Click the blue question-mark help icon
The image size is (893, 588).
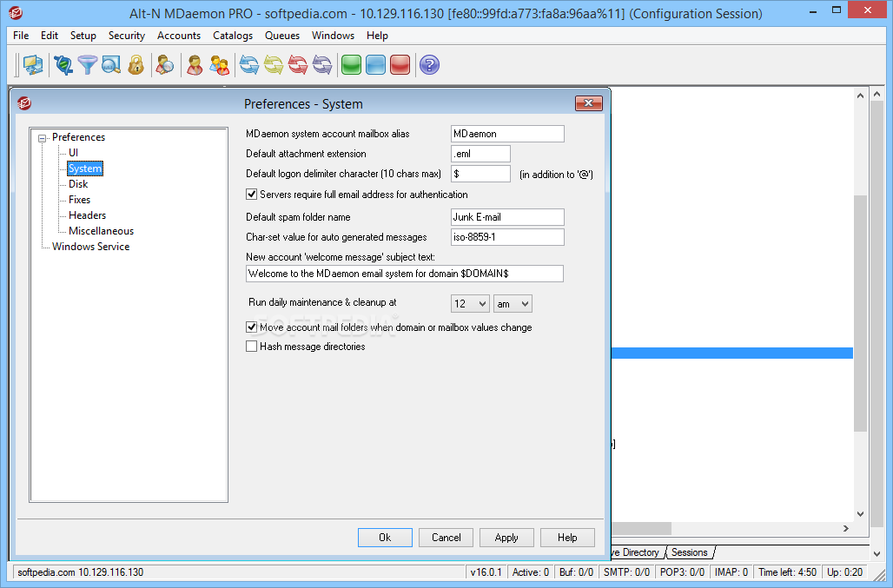pyautogui.click(x=429, y=65)
